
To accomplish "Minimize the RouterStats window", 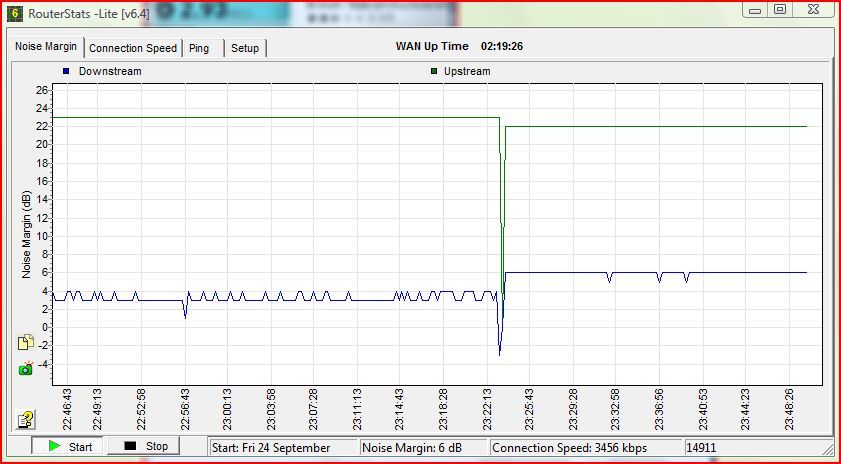I will tap(756, 9).
